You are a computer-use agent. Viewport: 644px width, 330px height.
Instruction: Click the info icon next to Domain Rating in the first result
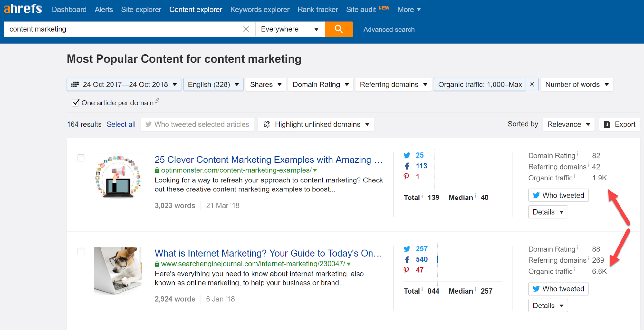[578, 154]
